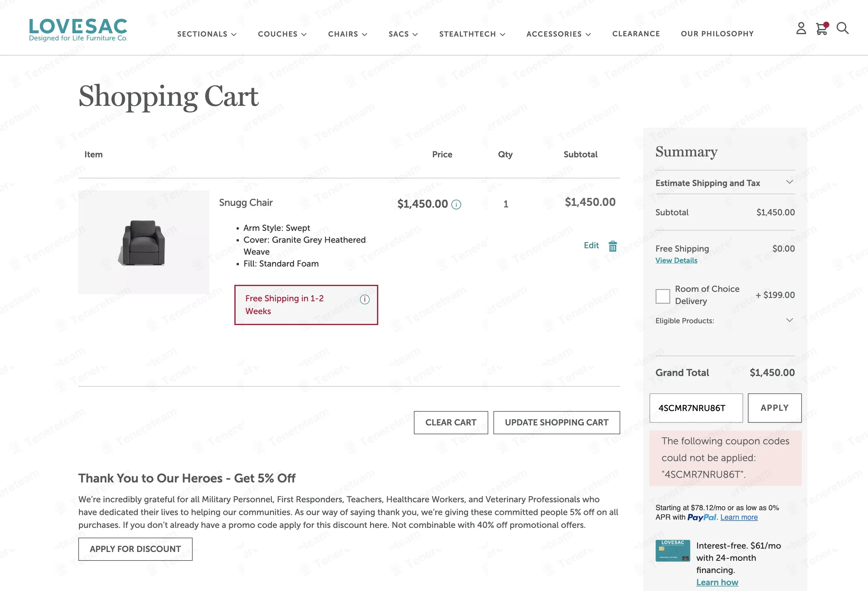Click the Grand Total amount $1,450.00
Viewport: 868px width, 591px height.
(772, 372)
